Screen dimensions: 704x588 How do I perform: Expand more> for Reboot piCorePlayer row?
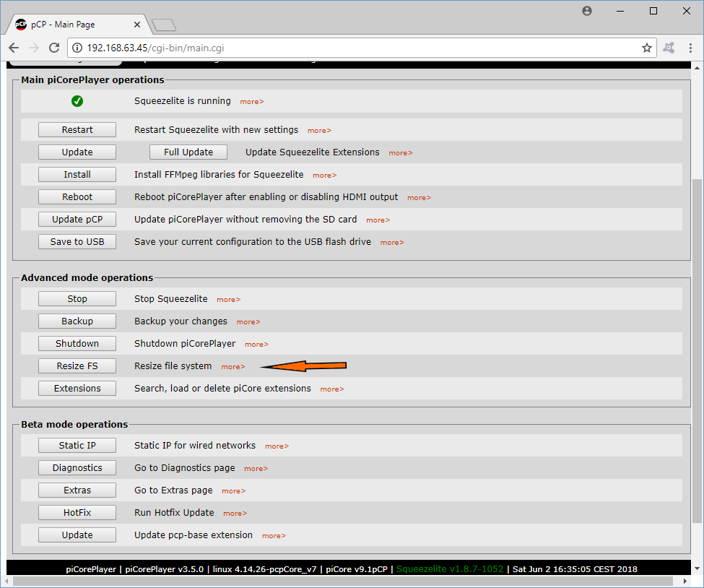419,198
